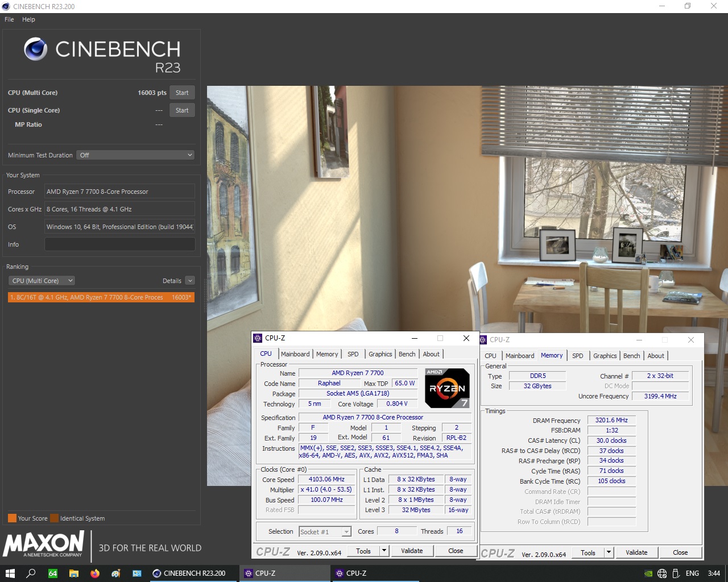Click the Cores x GHz field in Cinebench
Image resolution: width=728 pixels, height=582 pixels.
[119, 209]
